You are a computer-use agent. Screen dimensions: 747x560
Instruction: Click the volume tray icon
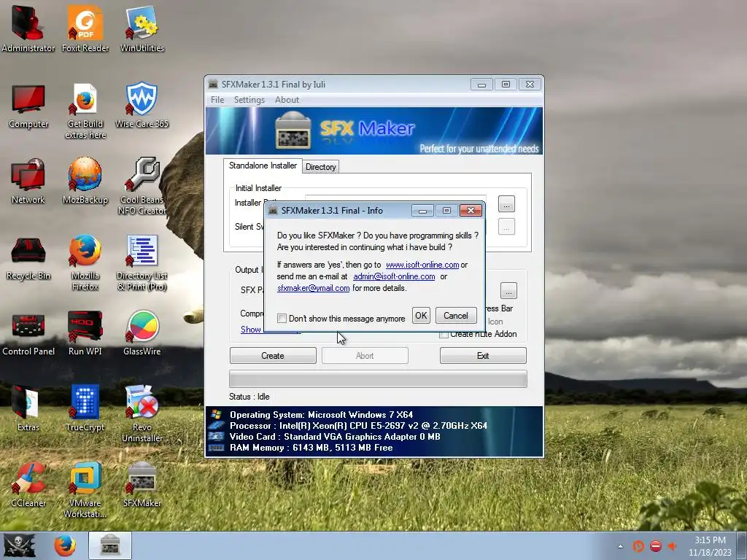tap(673, 546)
